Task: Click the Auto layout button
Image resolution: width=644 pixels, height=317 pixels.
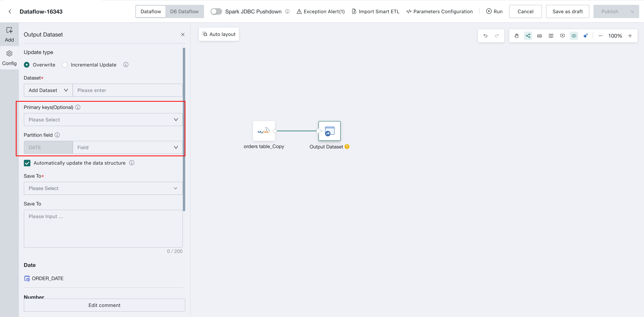Action: (x=219, y=34)
